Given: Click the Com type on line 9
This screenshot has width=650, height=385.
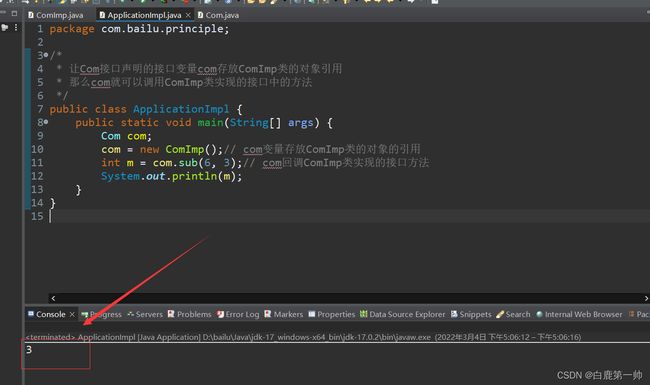Looking at the screenshot, I should point(111,136).
